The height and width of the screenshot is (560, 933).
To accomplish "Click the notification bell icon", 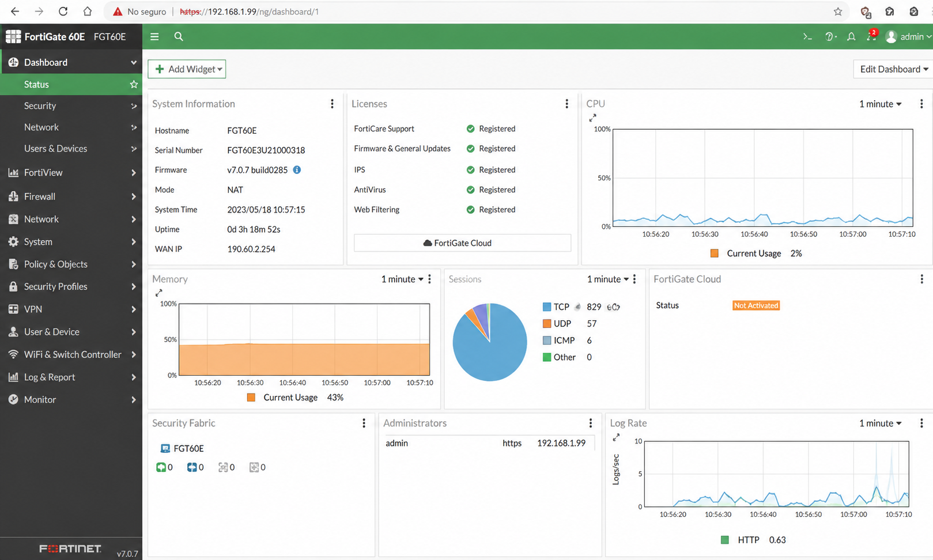I will click(851, 37).
